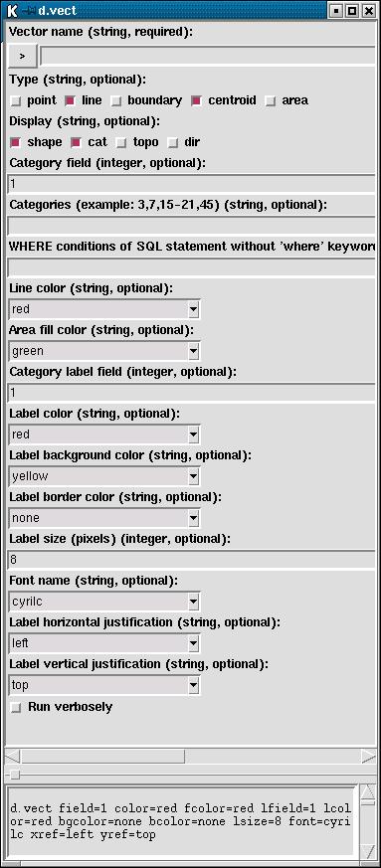Viewport: 381px width, 868px height.
Task: Enable the Run verbosely checkbox
Action: click(16, 708)
